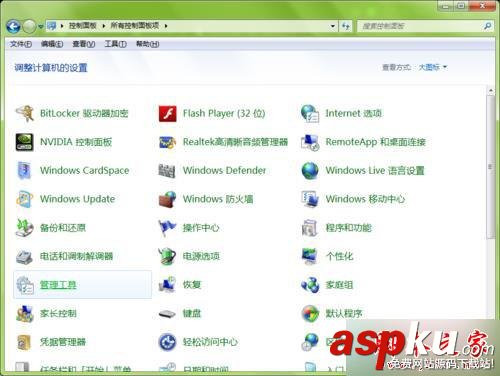Click the 默认程序 label text
The image size is (500, 376).
(344, 314)
